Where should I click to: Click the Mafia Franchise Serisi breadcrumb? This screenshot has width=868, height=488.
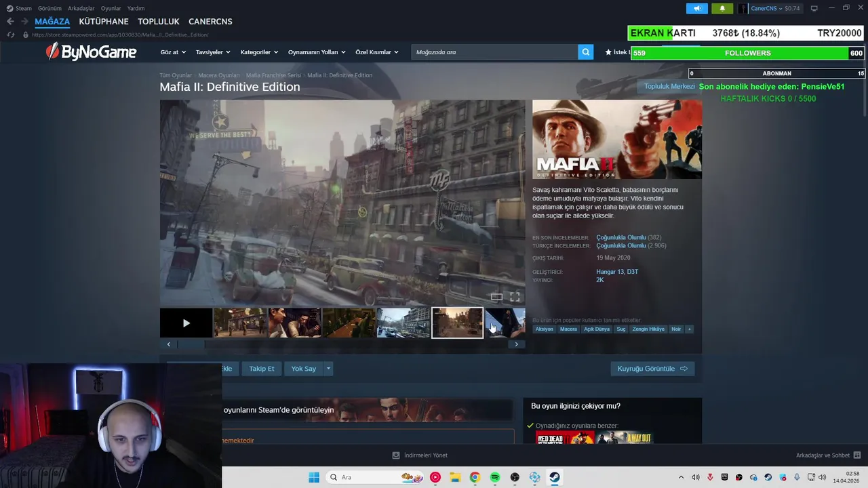(x=273, y=75)
